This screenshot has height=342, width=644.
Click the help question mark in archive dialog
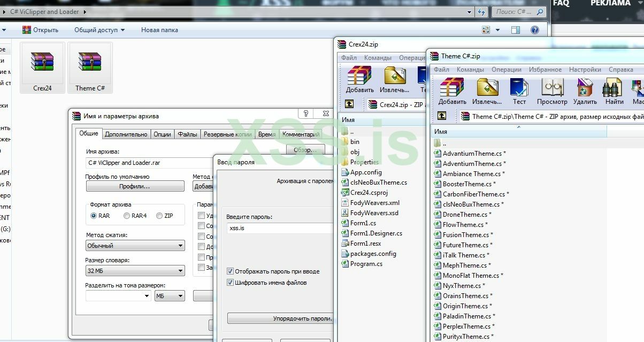click(x=306, y=113)
